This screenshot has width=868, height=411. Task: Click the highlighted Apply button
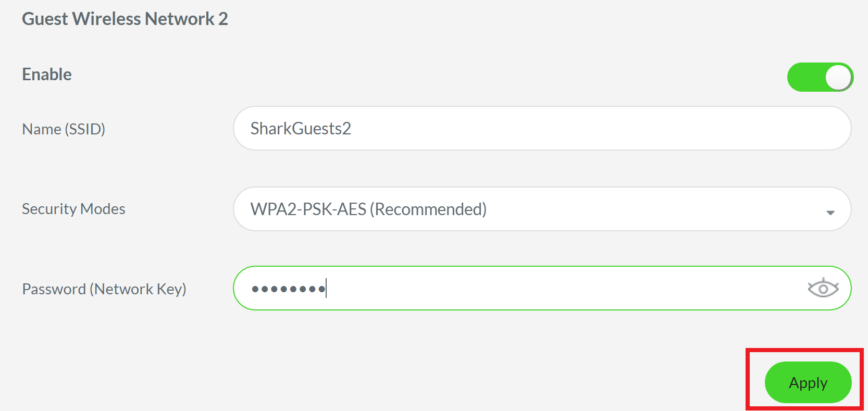[x=808, y=382]
